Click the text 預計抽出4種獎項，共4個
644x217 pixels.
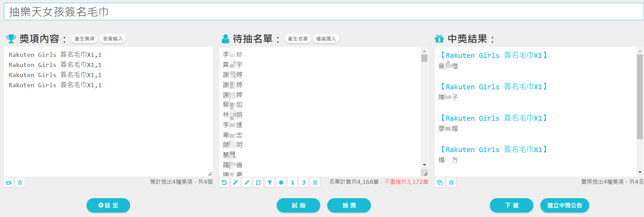coord(181,182)
